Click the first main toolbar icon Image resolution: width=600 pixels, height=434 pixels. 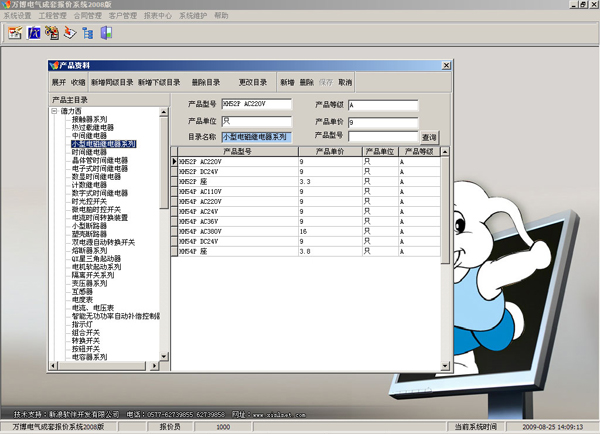[x=15, y=33]
